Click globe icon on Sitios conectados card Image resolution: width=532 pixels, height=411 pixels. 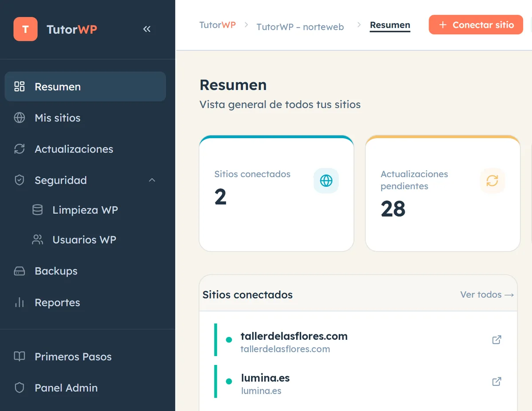click(x=326, y=181)
